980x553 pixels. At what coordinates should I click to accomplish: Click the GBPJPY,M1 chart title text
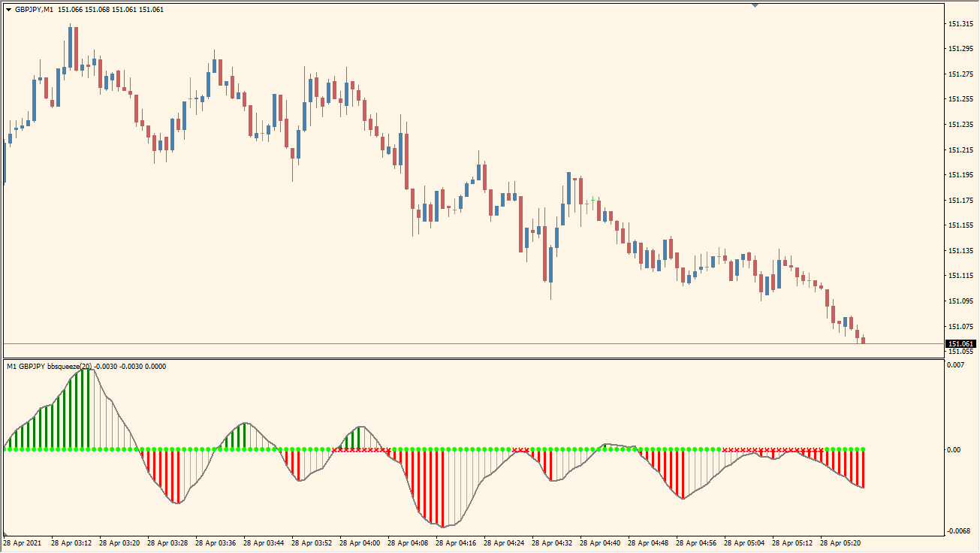coord(34,10)
